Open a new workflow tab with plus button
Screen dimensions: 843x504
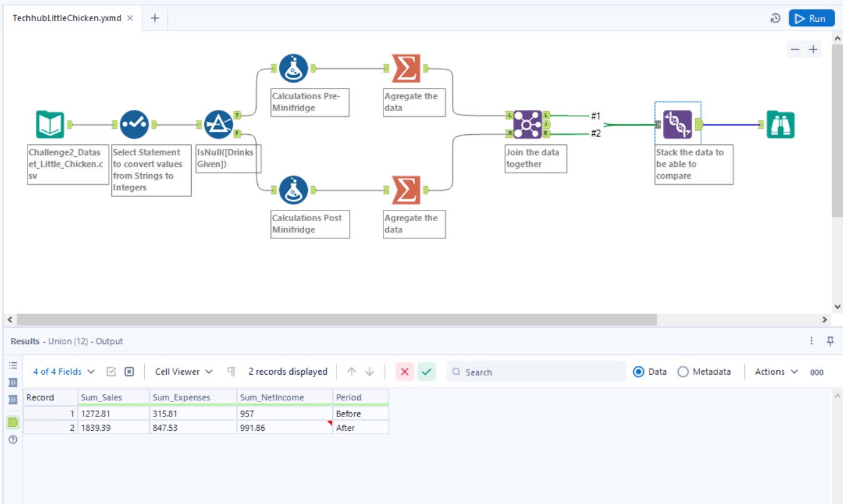pyautogui.click(x=154, y=18)
